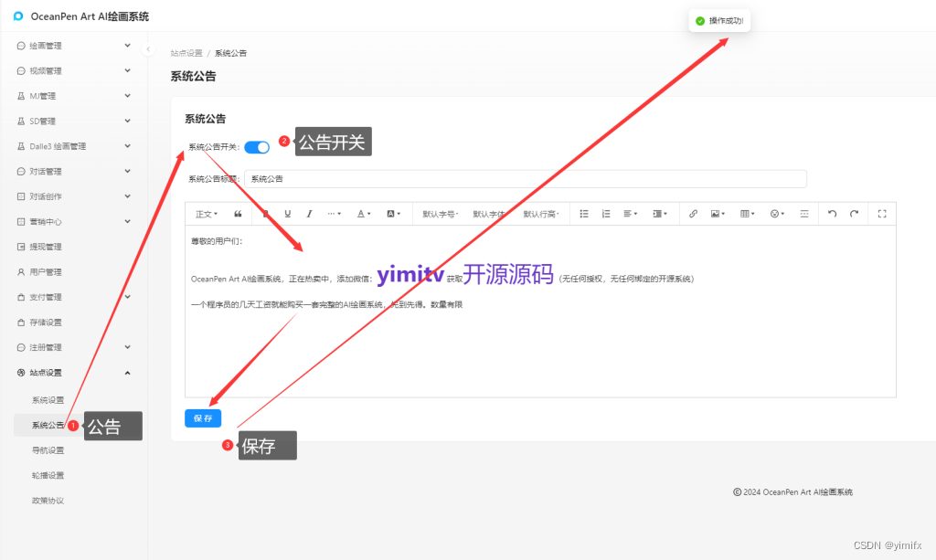Viewport: 936px width, 560px height.
Task: Expand the 营销中心 menu chevron
Action: 127,221
